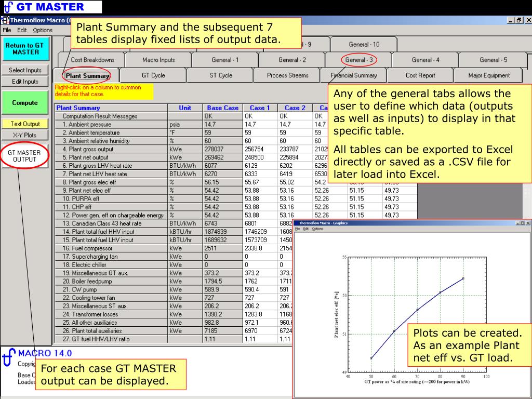Screen dimensions: 532x399
Task: Click the plot point at 50% GT power
Action: point(371,358)
